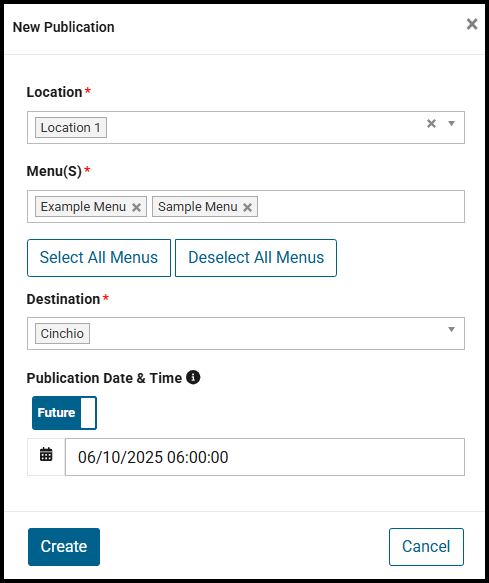This screenshot has width=489, height=583.
Task: Toggle the Future publication switch
Action: tap(64, 413)
